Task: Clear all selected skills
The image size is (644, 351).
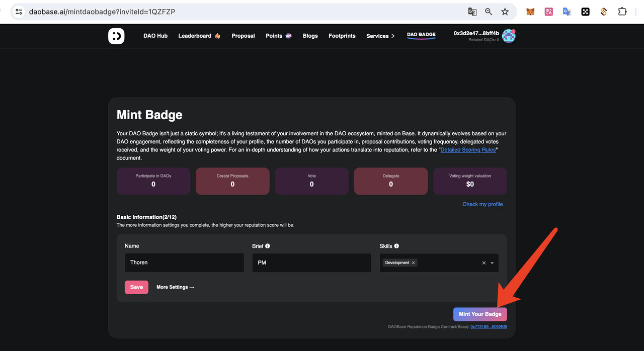Action: [x=484, y=263]
